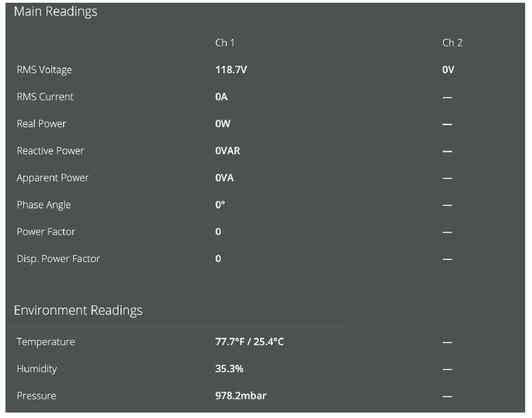Select the 0W real power value
Screen dimensions: 532x418
(x=222, y=124)
